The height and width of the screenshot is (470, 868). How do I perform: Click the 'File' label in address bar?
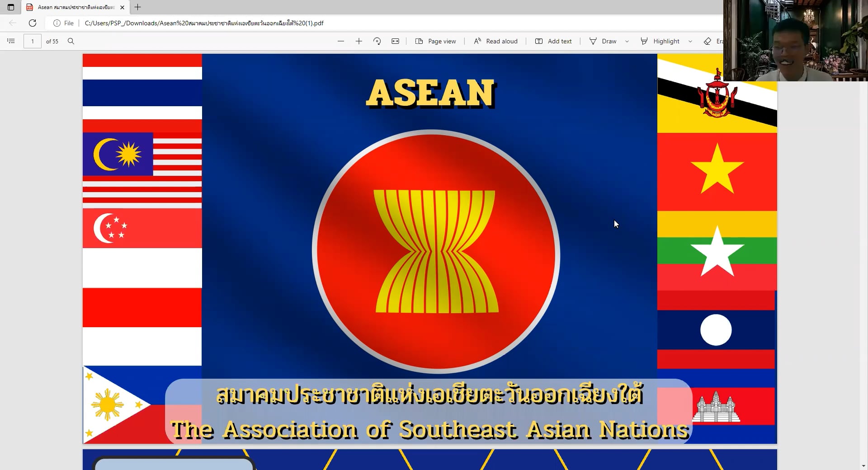[69, 23]
